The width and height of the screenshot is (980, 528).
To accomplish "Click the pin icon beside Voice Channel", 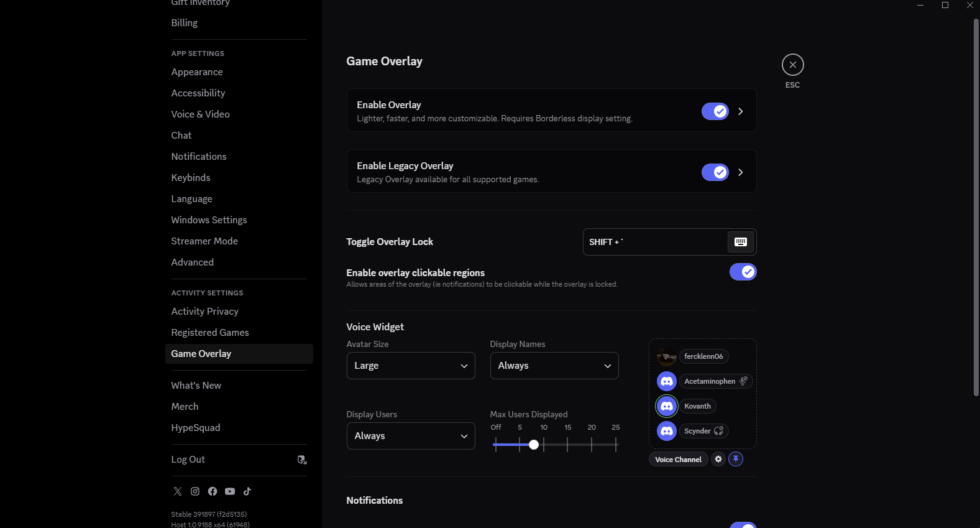I will click(736, 459).
